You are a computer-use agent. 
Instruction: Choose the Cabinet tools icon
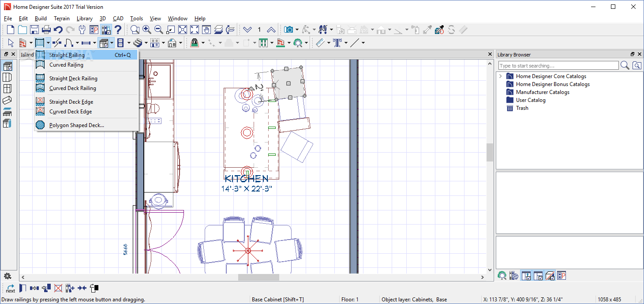pos(104,43)
